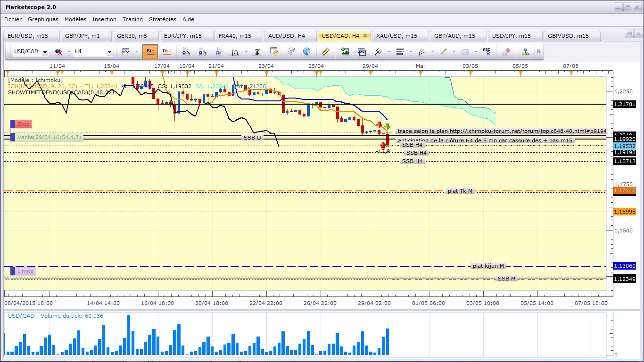Toggle the Bid price button
644x362 pixels.
coord(150,51)
